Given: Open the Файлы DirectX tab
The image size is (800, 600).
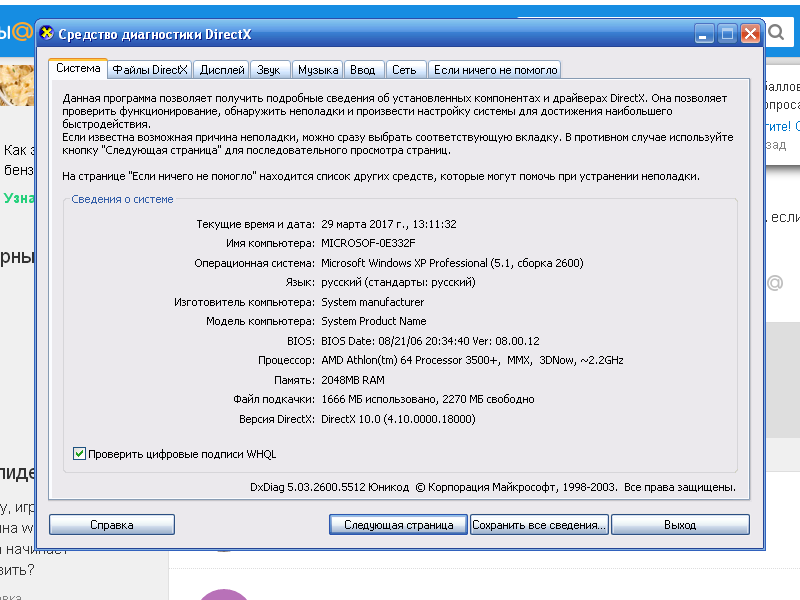Looking at the screenshot, I should (x=149, y=70).
